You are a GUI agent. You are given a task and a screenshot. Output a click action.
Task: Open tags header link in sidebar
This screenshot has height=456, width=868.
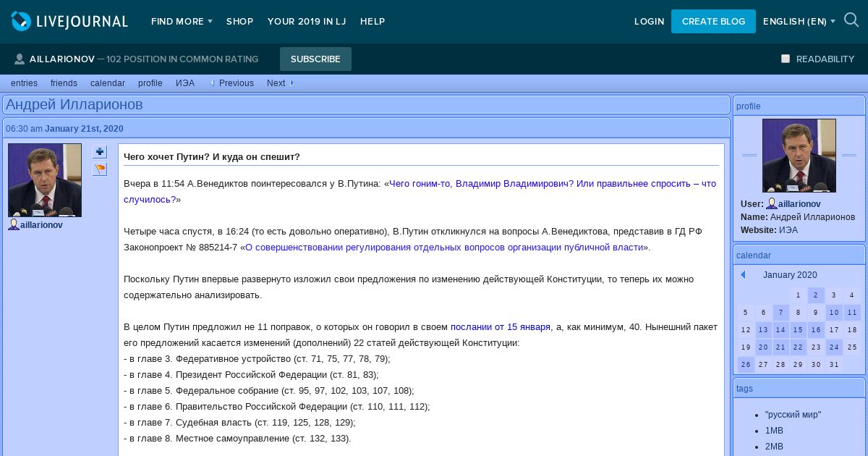[744, 389]
